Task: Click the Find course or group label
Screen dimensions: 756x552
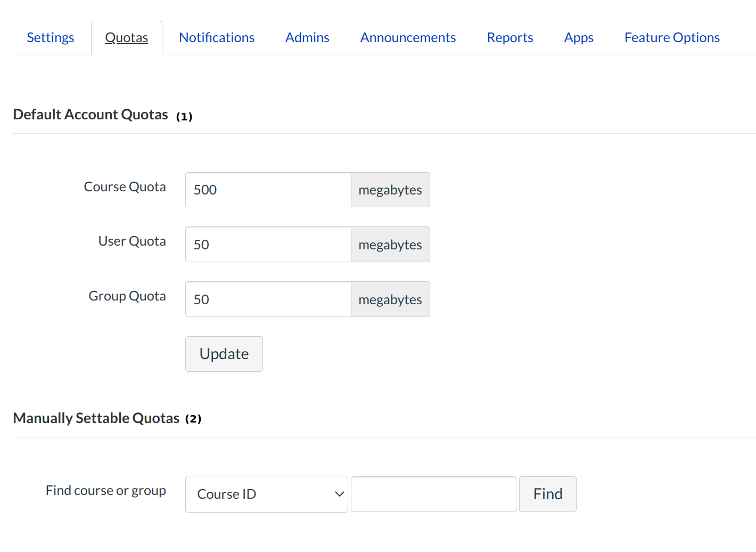Action: pos(106,491)
